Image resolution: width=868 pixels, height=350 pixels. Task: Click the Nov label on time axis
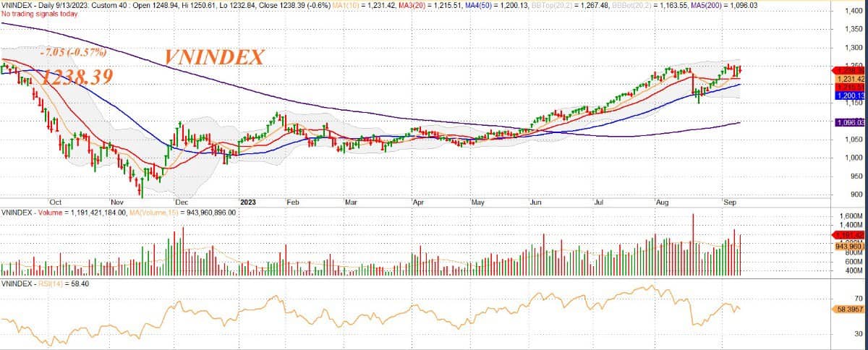pos(117,203)
